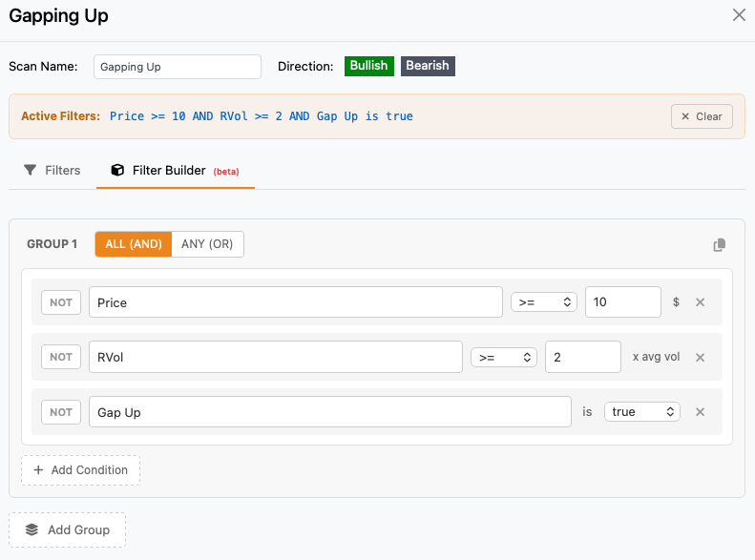Clear the active filters

[x=702, y=116]
